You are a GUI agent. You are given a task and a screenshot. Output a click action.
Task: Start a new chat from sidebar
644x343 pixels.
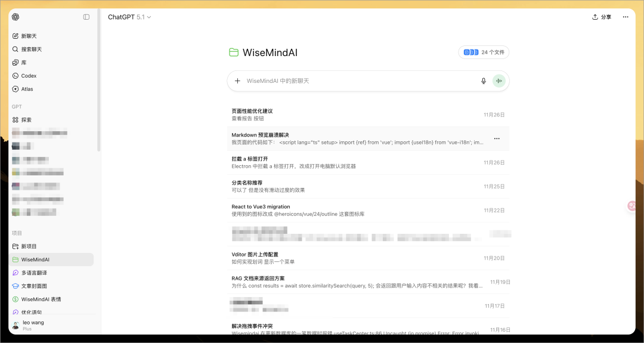tap(52, 36)
